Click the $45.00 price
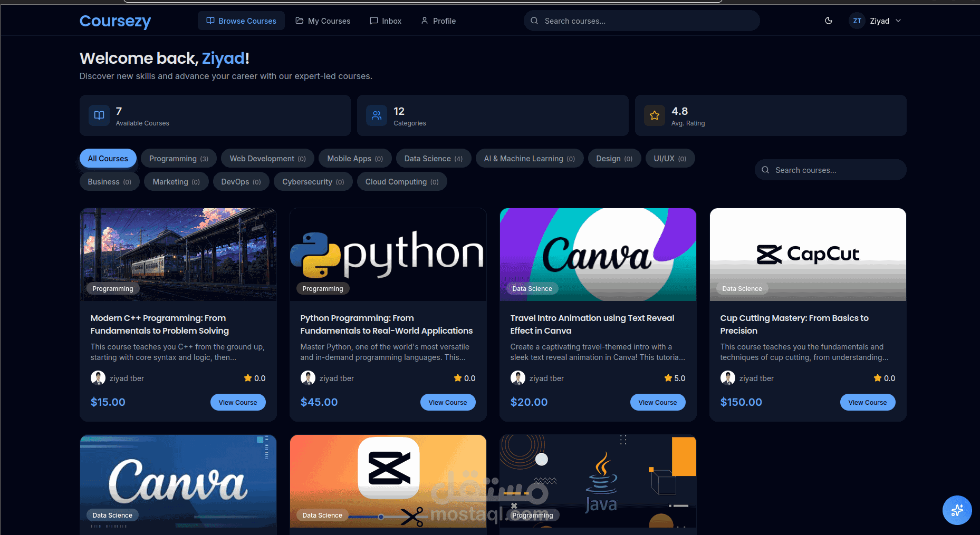The image size is (980, 535). pos(319,402)
